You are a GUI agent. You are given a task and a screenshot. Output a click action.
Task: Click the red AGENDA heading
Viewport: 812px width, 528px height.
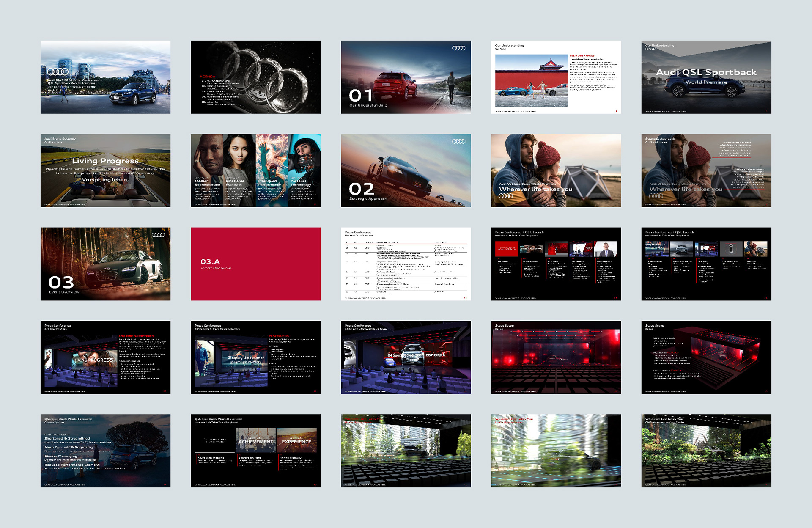click(x=207, y=77)
